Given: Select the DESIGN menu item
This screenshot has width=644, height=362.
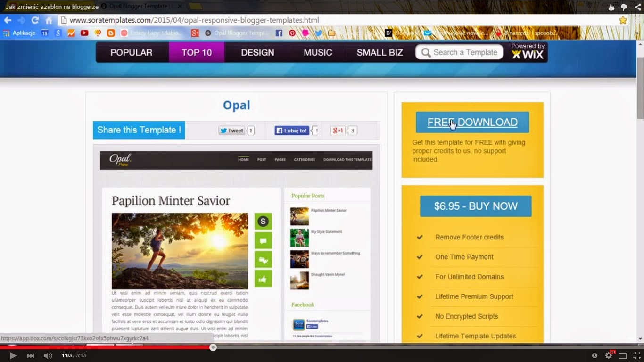Looking at the screenshot, I should point(257,52).
